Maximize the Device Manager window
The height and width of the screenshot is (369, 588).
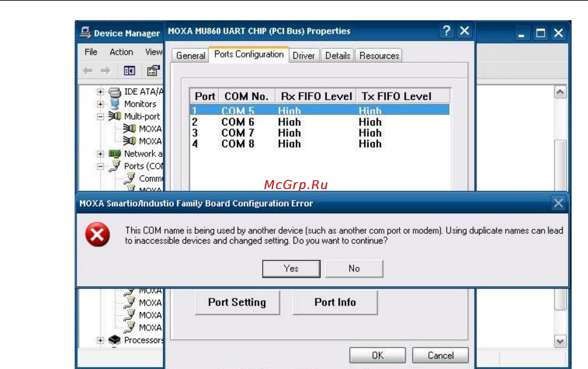coord(540,33)
